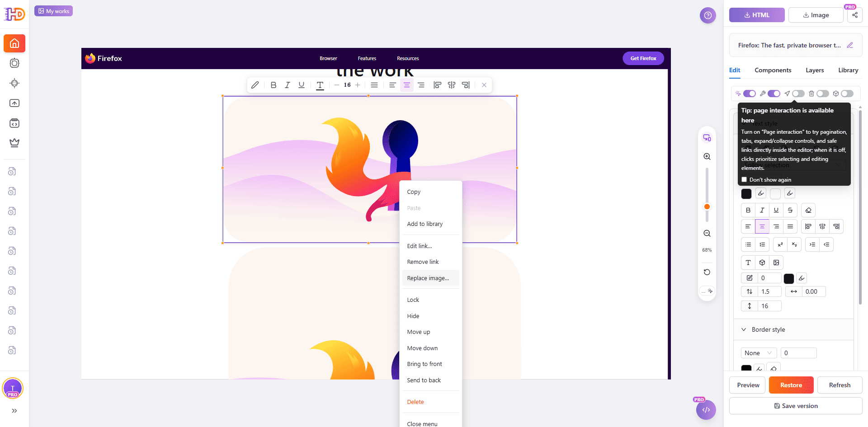Switch to the Components tab

[773, 70]
